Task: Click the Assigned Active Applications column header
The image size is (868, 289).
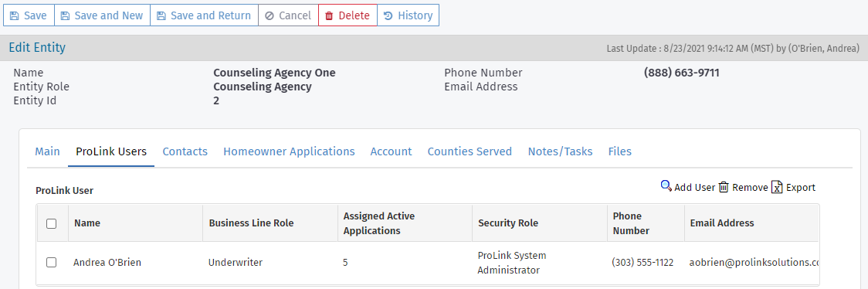Action: (379, 223)
